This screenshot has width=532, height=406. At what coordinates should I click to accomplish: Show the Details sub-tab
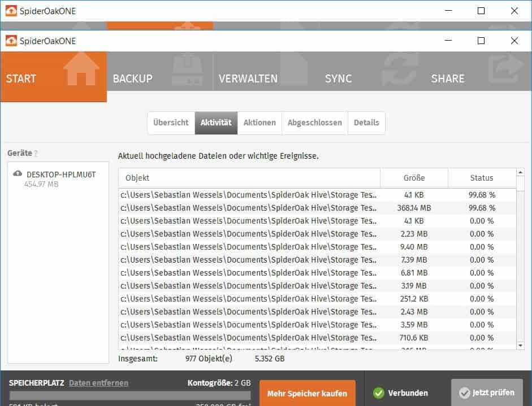366,123
